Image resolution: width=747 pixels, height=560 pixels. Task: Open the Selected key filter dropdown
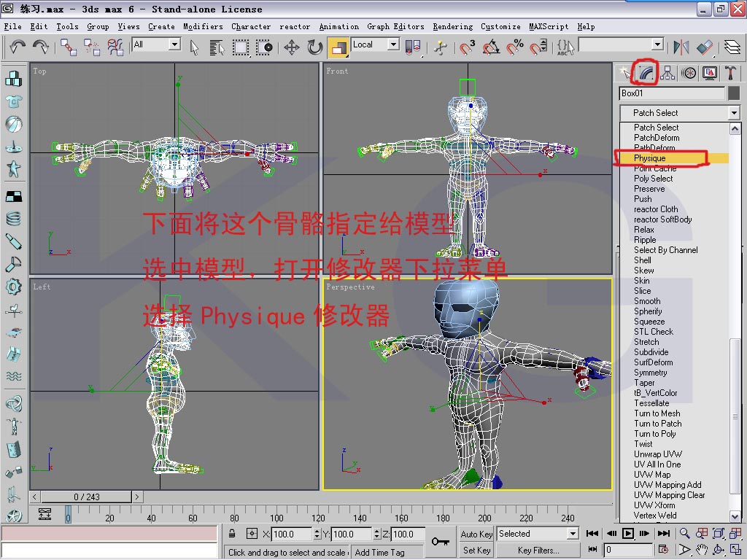click(538, 534)
